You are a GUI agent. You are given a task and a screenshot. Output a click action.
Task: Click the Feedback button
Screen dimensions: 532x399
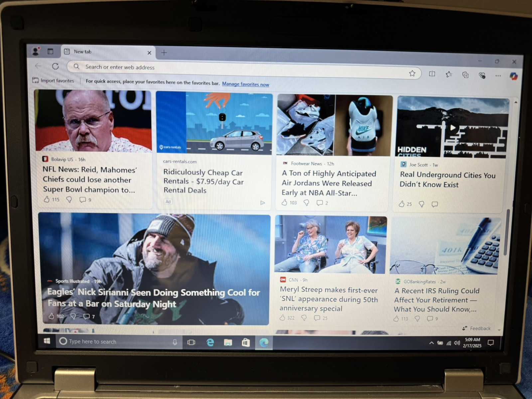click(476, 328)
